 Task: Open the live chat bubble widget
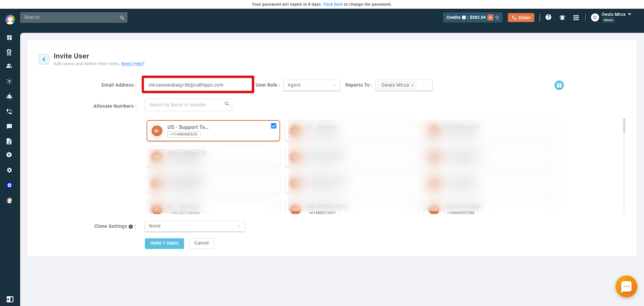(x=626, y=286)
